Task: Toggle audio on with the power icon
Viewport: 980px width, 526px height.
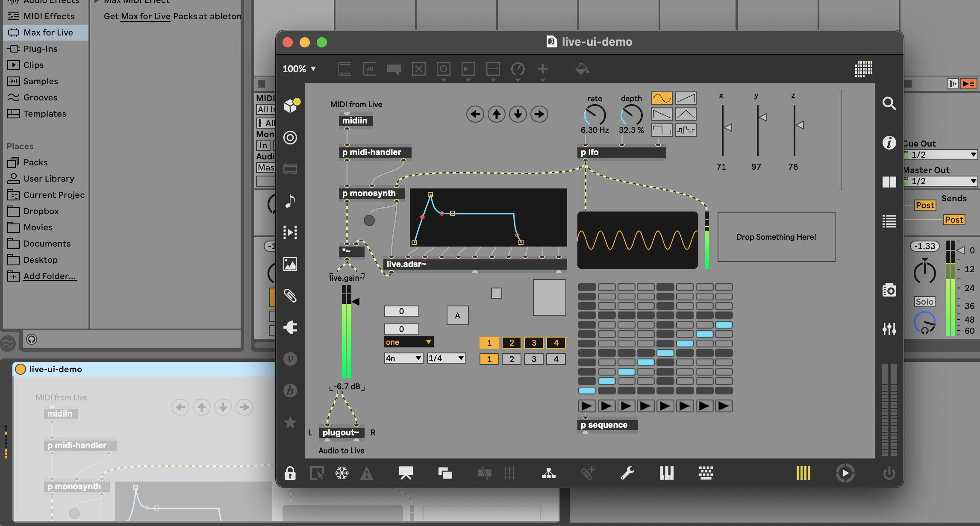Action: click(x=889, y=473)
